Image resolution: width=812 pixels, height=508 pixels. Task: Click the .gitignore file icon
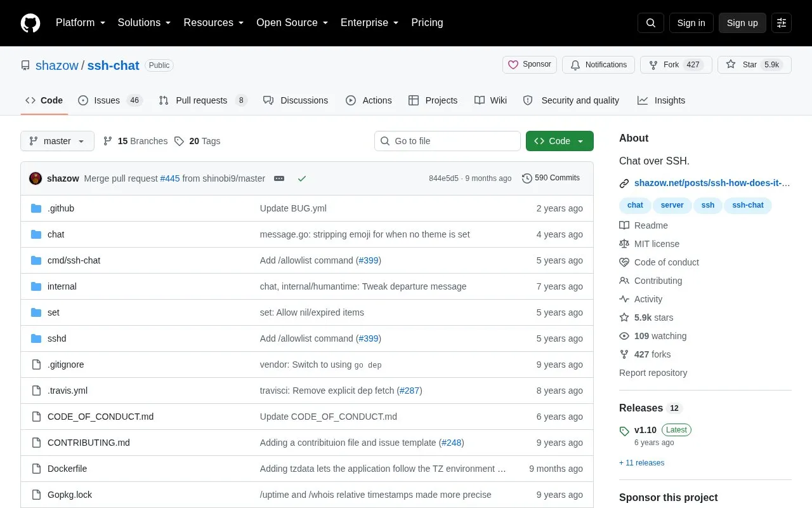click(36, 364)
